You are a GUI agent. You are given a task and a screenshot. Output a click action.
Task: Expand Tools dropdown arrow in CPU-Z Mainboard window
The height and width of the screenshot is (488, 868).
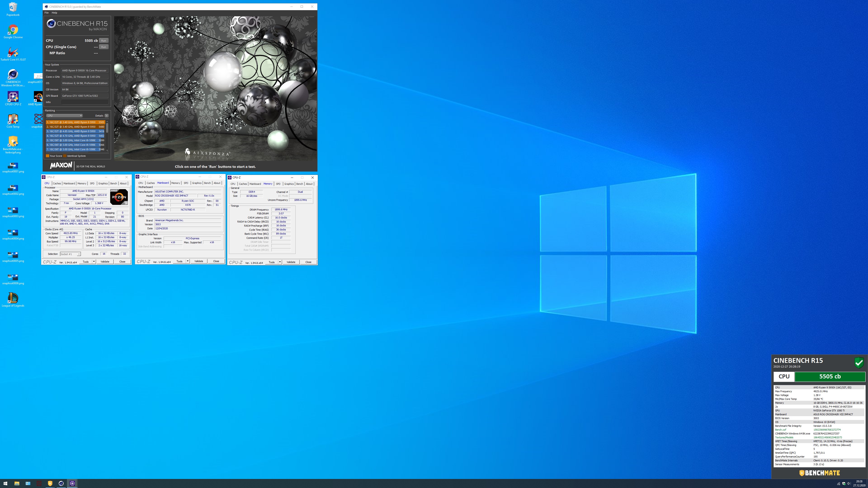pos(188,261)
